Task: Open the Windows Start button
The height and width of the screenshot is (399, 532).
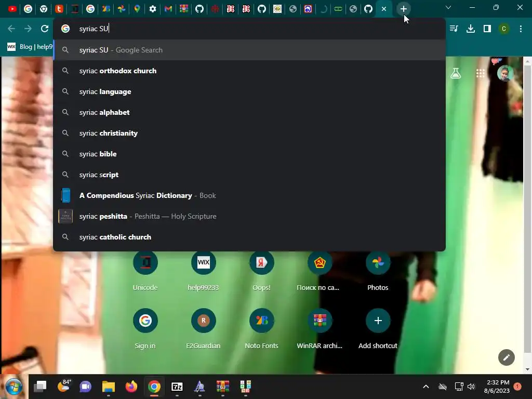Action: click(x=14, y=387)
